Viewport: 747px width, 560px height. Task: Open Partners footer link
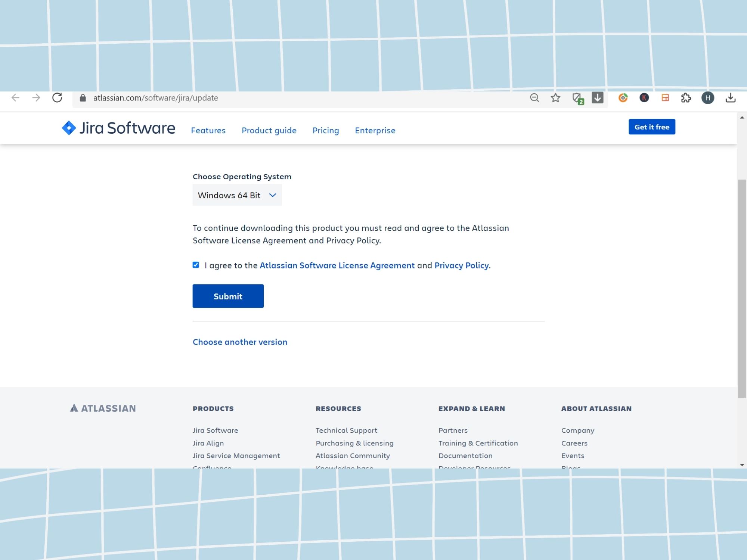pyautogui.click(x=453, y=430)
